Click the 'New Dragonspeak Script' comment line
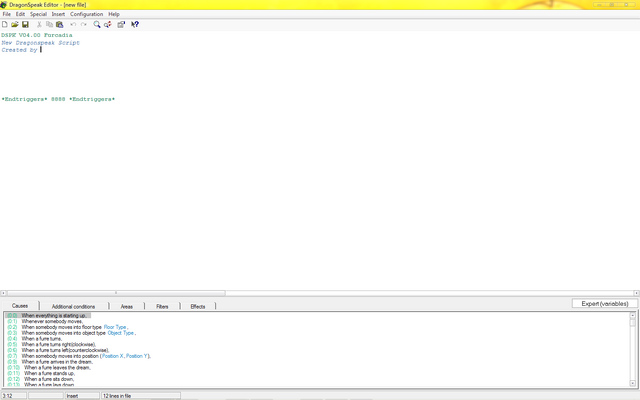Image resolution: width=640 pixels, height=400 pixels. [40, 42]
